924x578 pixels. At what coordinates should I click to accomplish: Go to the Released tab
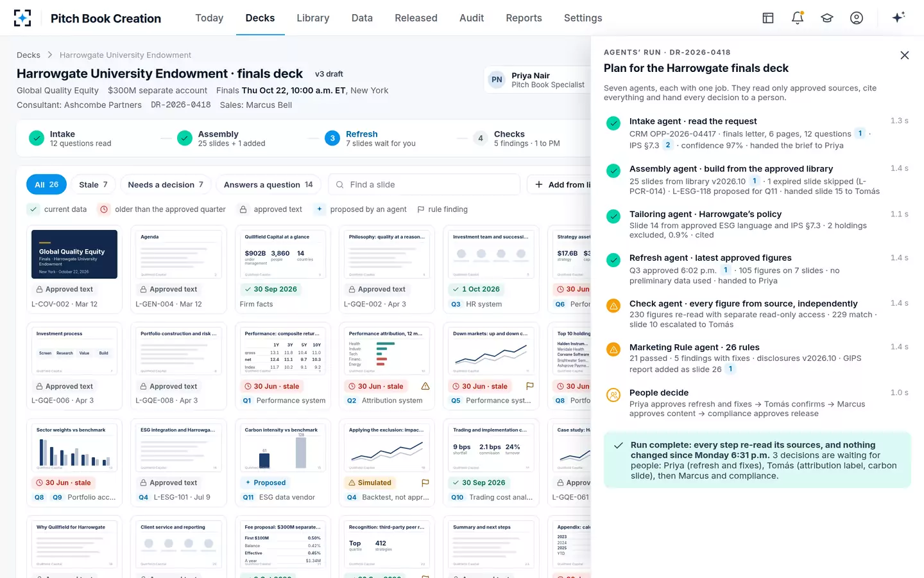tap(416, 18)
